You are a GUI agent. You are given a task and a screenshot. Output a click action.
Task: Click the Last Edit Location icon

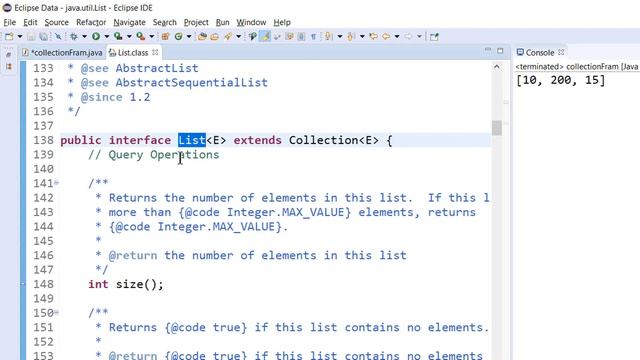373,36
